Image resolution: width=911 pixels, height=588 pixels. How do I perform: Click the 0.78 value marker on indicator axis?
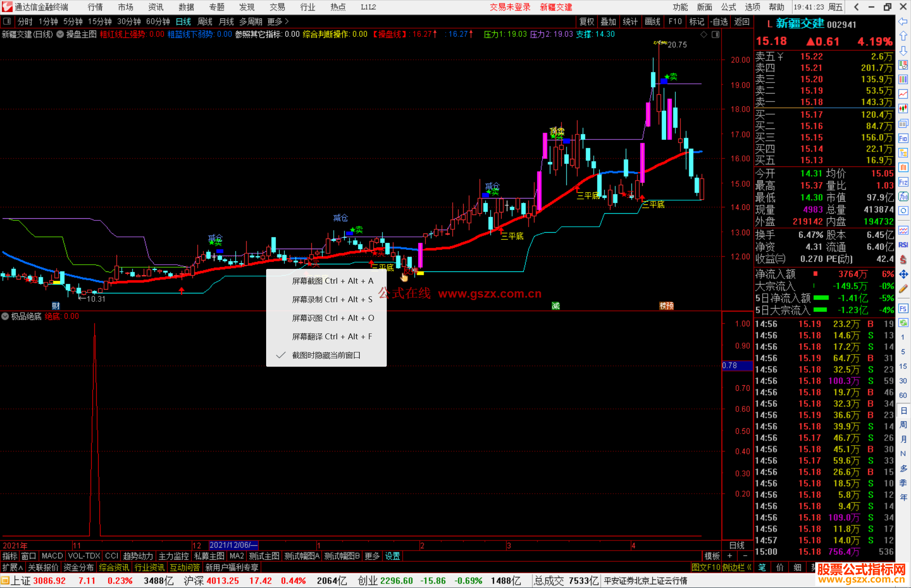pos(737,365)
